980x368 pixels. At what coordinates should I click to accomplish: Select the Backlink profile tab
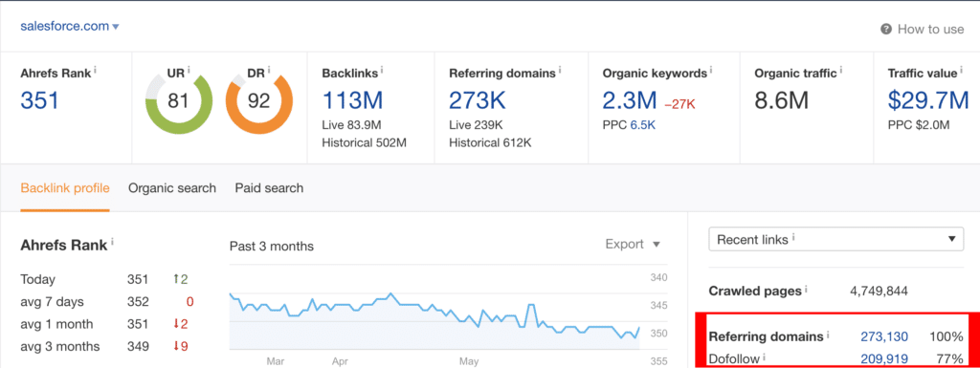[x=65, y=187]
